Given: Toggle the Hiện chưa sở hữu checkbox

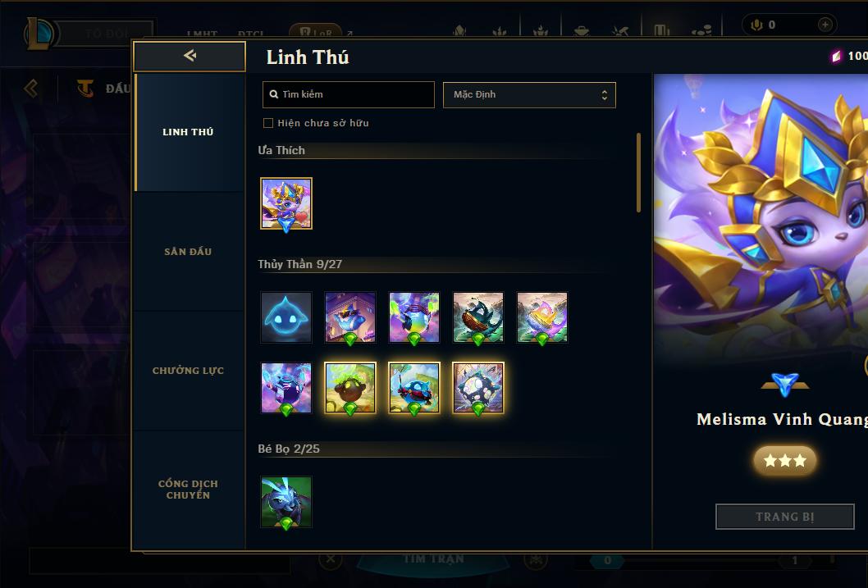Looking at the screenshot, I should 268,123.
